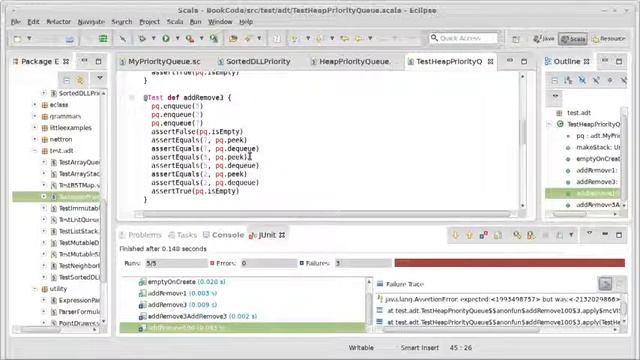Screen dimensions: 640x360
Task: Click the editor horizontal scrollbar
Action: [327, 214]
